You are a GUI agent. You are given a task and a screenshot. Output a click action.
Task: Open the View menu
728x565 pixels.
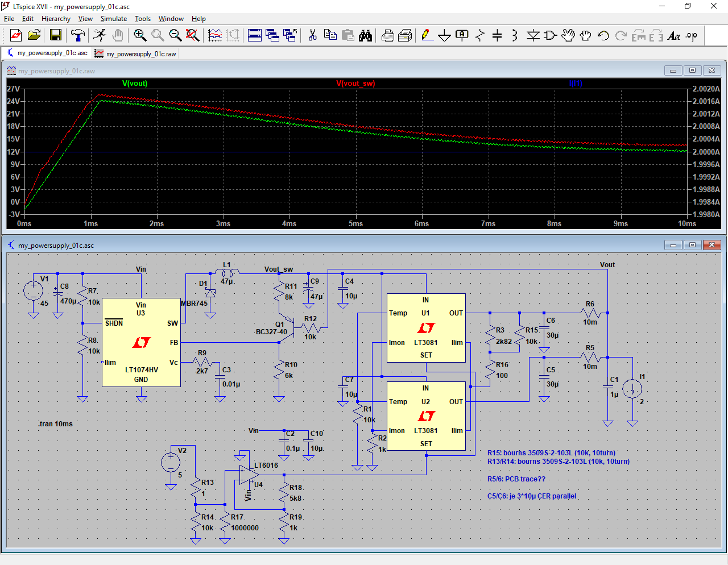[85, 19]
